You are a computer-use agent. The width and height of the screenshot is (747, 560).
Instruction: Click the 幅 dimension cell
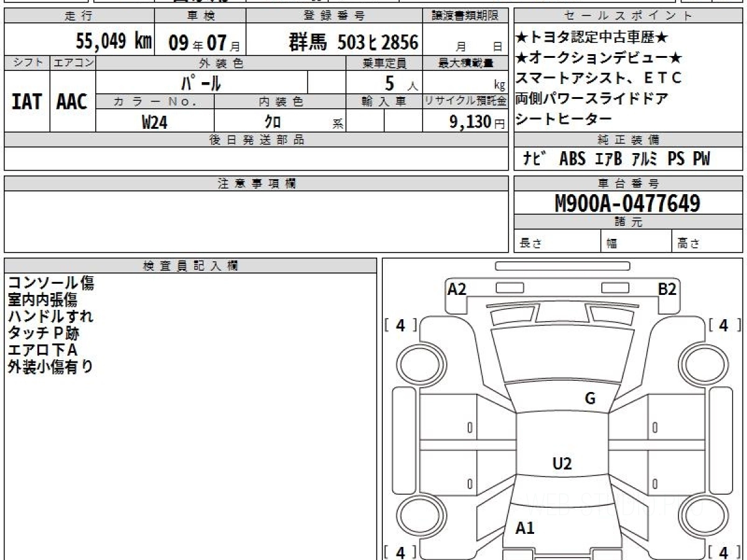[636, 241]
